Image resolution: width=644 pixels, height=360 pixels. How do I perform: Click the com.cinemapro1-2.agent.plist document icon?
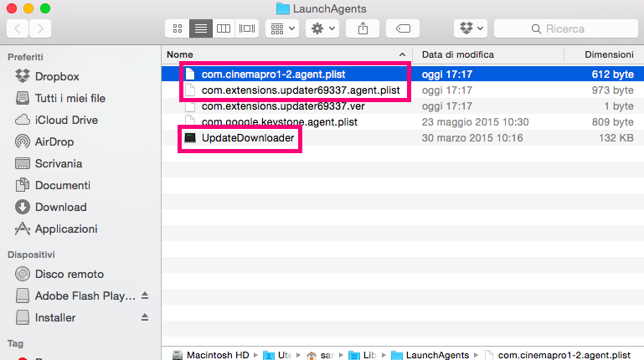pyautogui.click(x=190, y=74)
